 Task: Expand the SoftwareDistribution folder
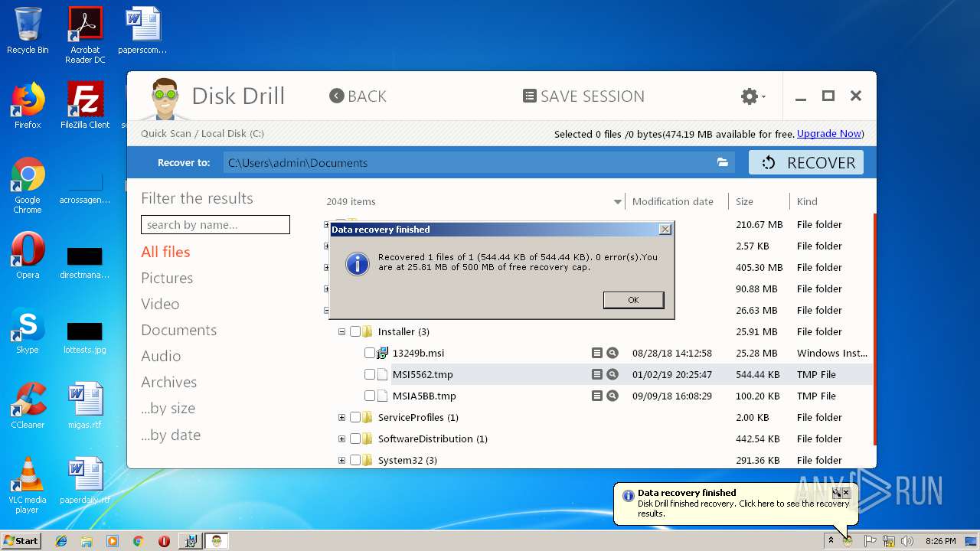pos(342,439)
